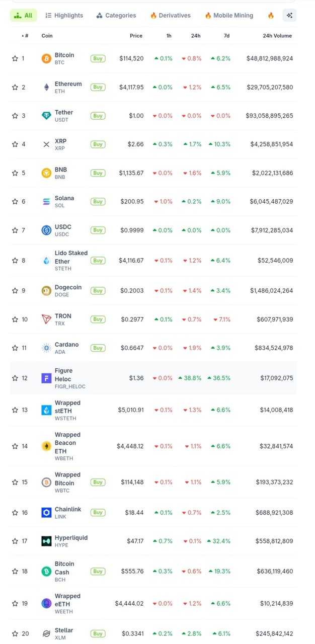Sort by rank number column header
Image resolution: width=315 pixels, height=644 pixels.
25,36
